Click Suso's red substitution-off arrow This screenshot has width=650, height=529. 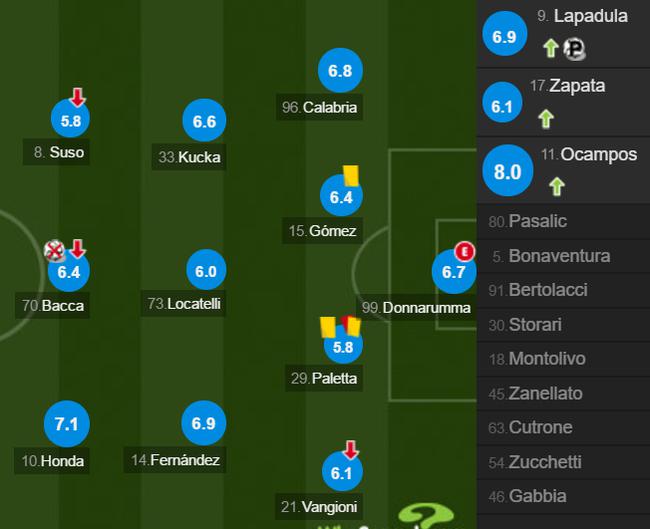[78, 97]
